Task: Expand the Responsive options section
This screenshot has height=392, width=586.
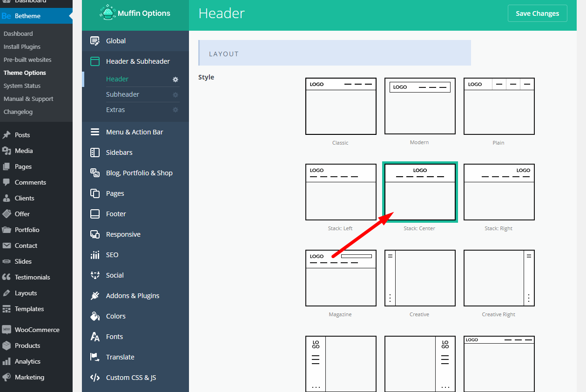Action: [135, 234]
